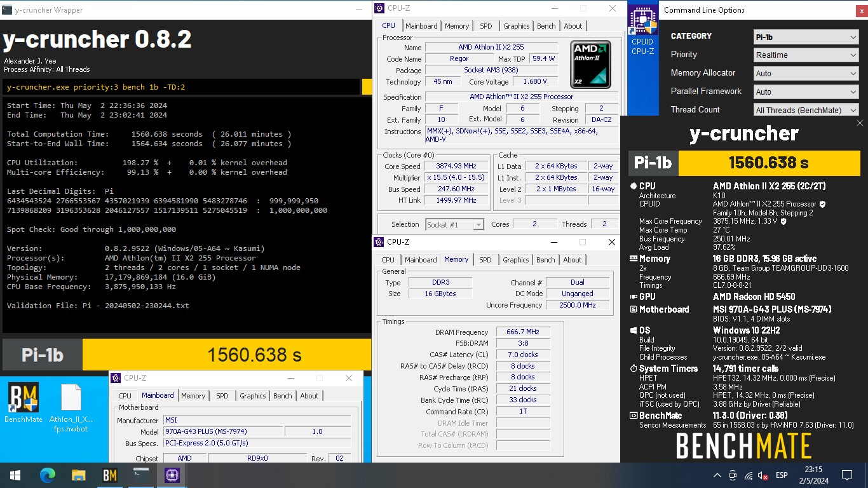
Task: Open the Windows Start menu
Action: tap(15, 475)
